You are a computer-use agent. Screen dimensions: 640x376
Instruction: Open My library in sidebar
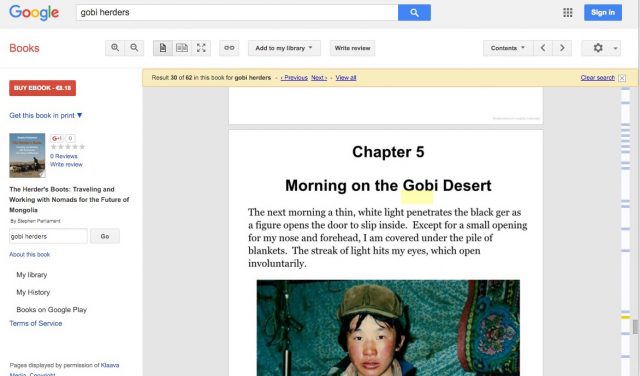[32, 275]
